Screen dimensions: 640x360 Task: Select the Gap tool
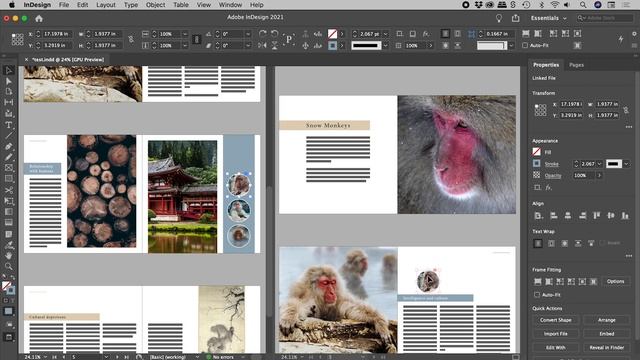9,102
